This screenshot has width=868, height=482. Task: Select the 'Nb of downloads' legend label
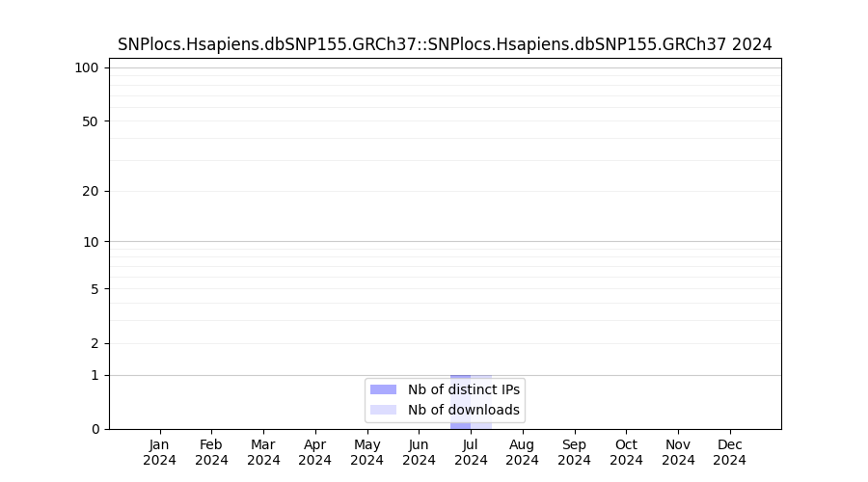point(463,410)
